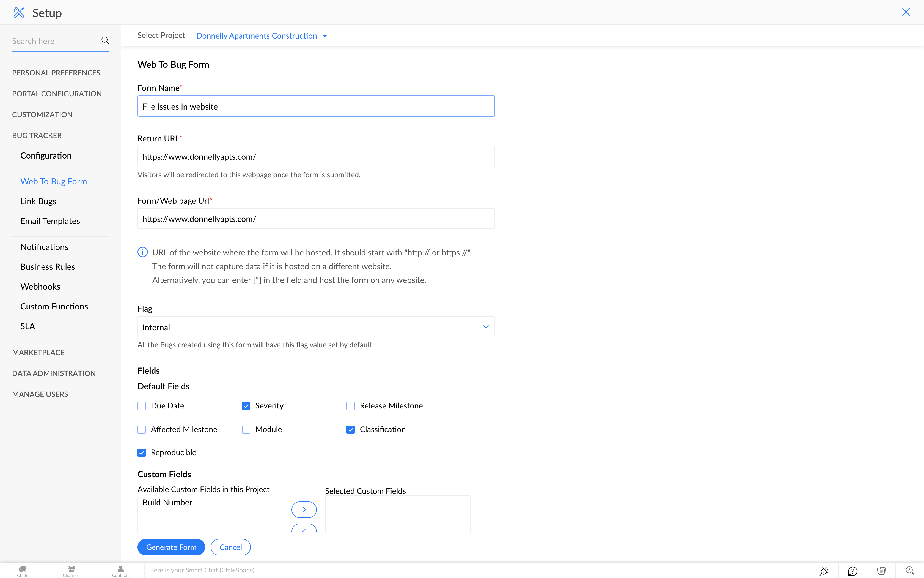Open the Select Project dropdown
This screenshot has height=578, width=924.
[x=262, y=36]
